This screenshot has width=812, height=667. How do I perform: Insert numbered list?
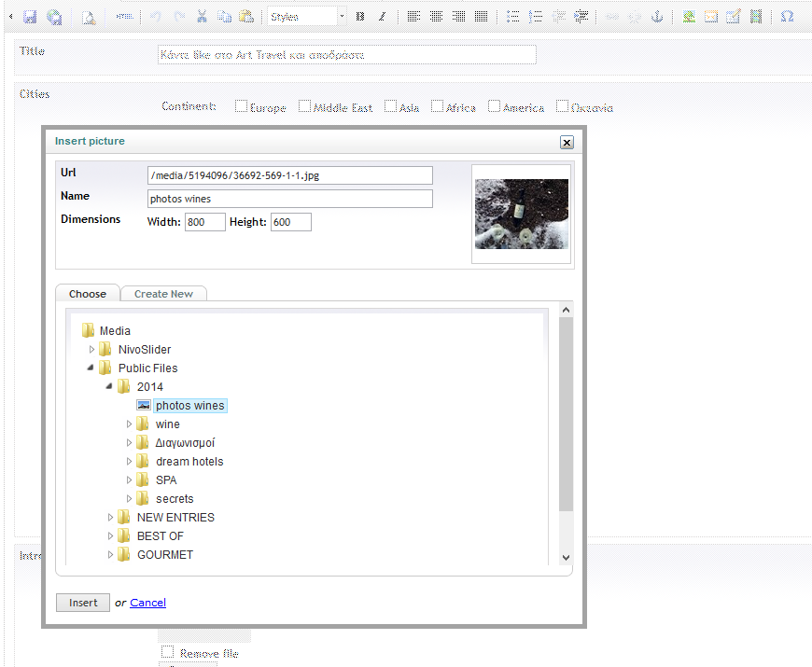[x=536, y=17]
